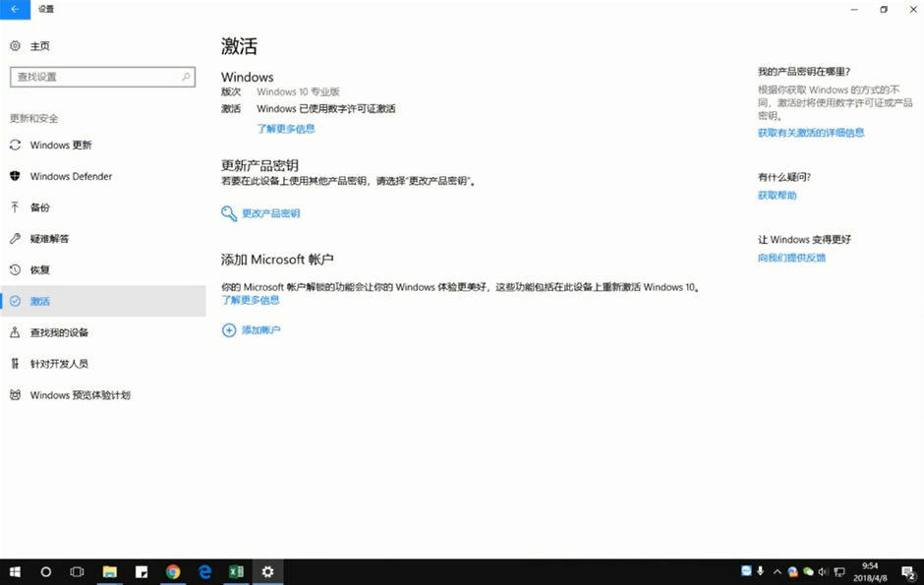Click the WeChat tray icon
924x585 pixels.
pyautogui.click(x=808, y=571)
